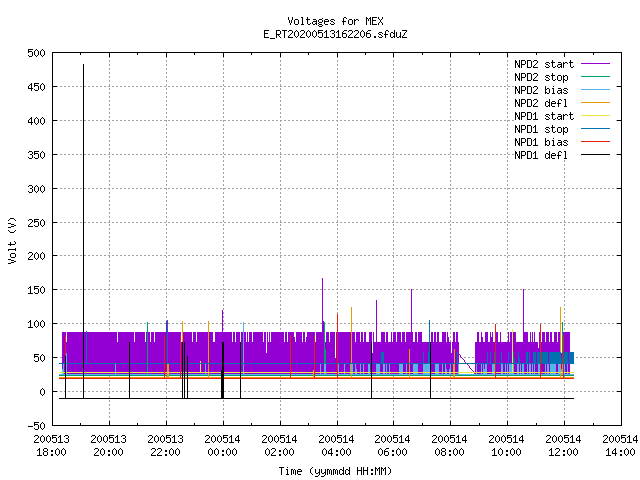Click the 'NPD1 defl' legend label
640x480 pixels.
pos(541,156)
